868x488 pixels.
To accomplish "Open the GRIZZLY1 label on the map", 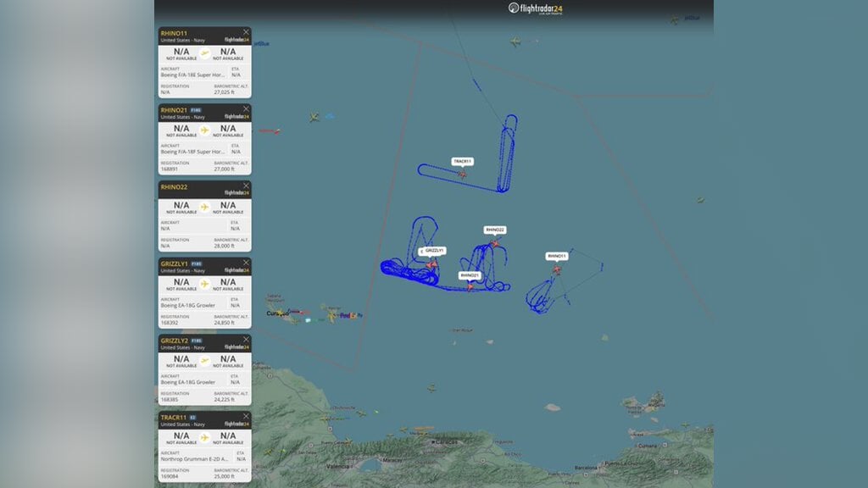I will tap(435, 252).
